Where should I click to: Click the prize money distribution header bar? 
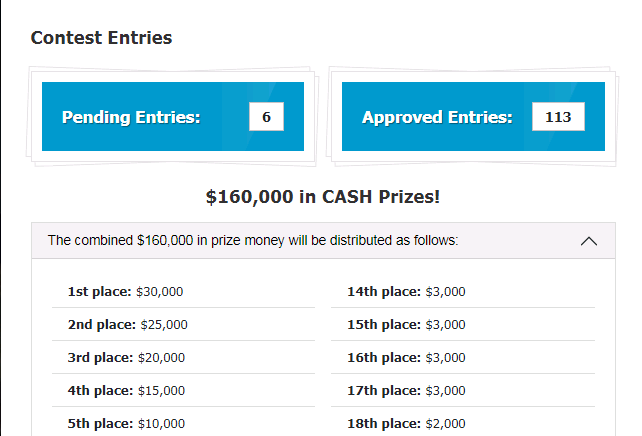click(300, 241)
